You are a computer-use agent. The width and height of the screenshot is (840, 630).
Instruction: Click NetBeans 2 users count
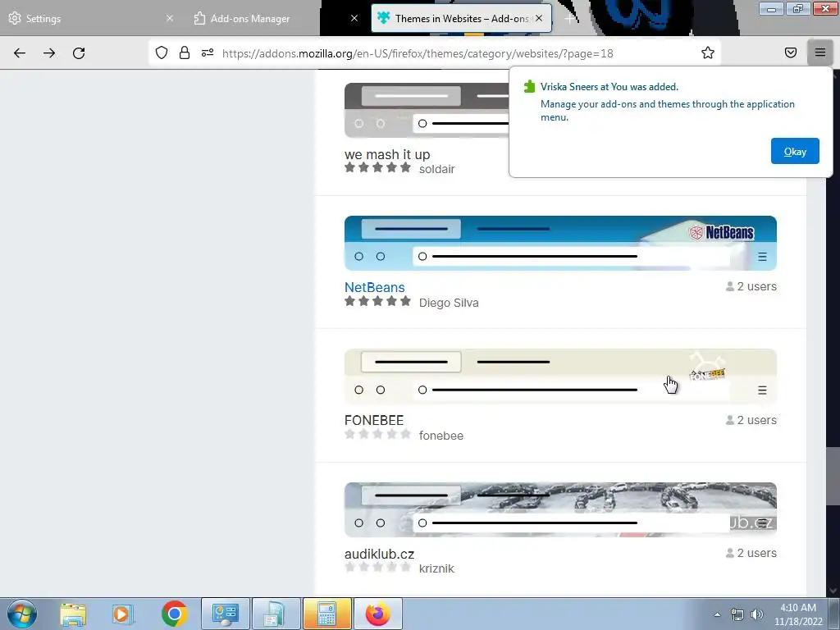coord(751,286)
